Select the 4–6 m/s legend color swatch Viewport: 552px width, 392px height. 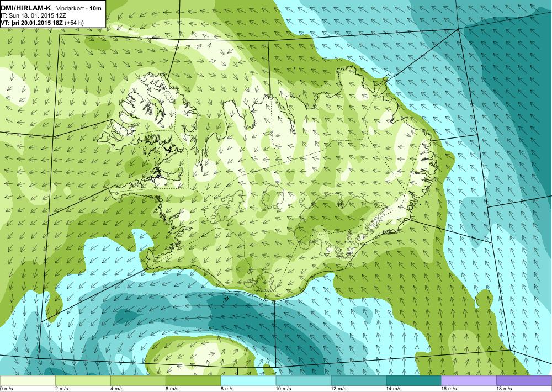click(x=138, y=381)
